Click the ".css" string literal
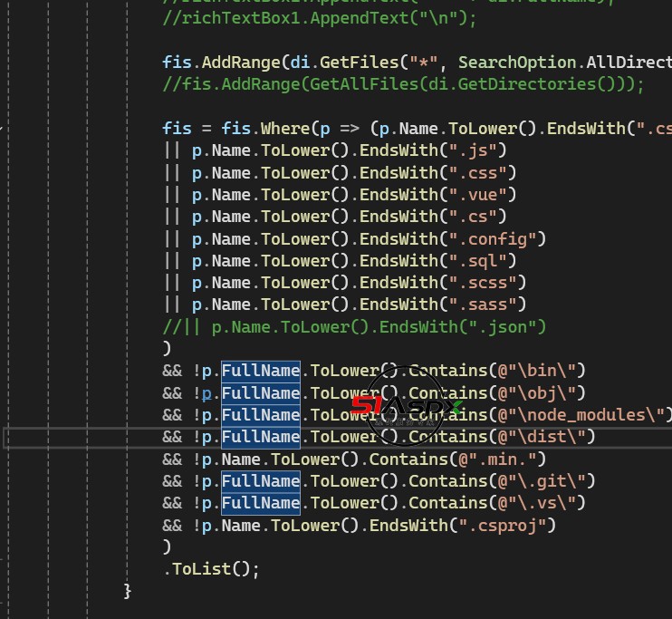Screen dimensions: 672x619 coord(477,173)
